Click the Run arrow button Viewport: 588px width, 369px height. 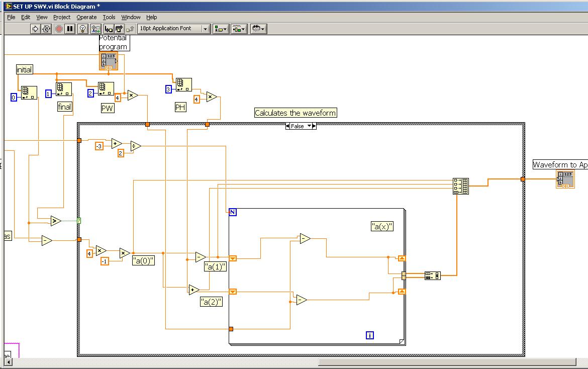[35, 29]
